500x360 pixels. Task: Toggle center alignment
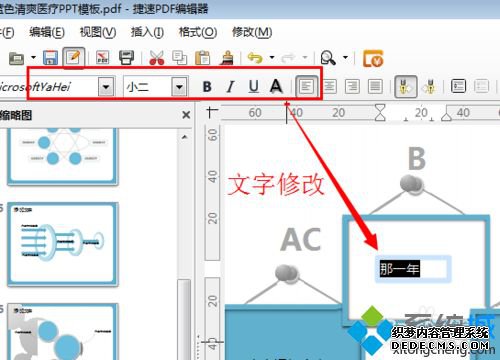pos(330,87)
